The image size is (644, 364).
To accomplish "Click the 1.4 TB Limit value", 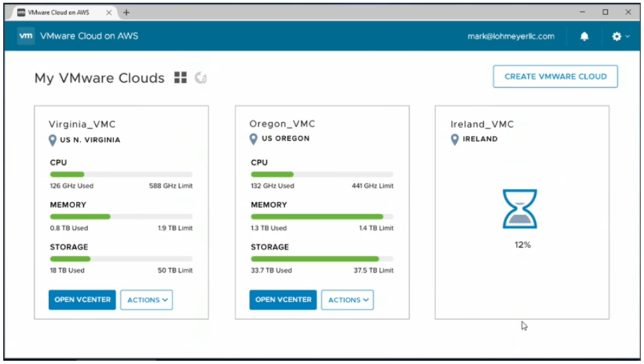I will point(376,228).
